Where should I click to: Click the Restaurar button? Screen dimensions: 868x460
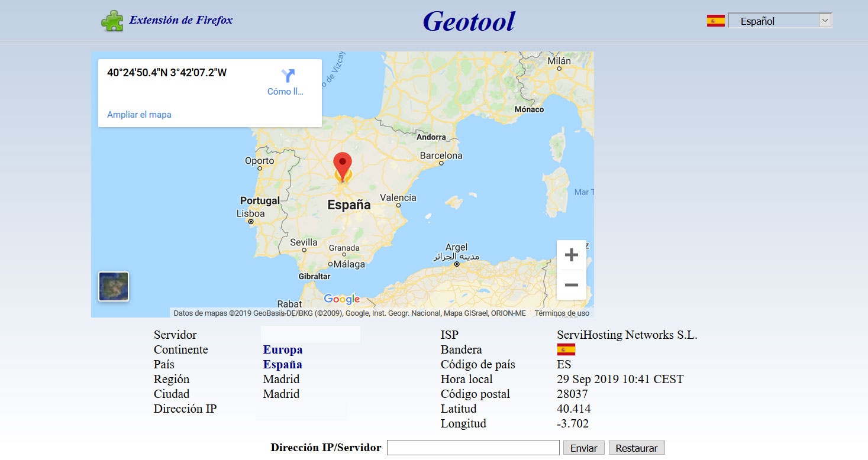coord(637,448)
